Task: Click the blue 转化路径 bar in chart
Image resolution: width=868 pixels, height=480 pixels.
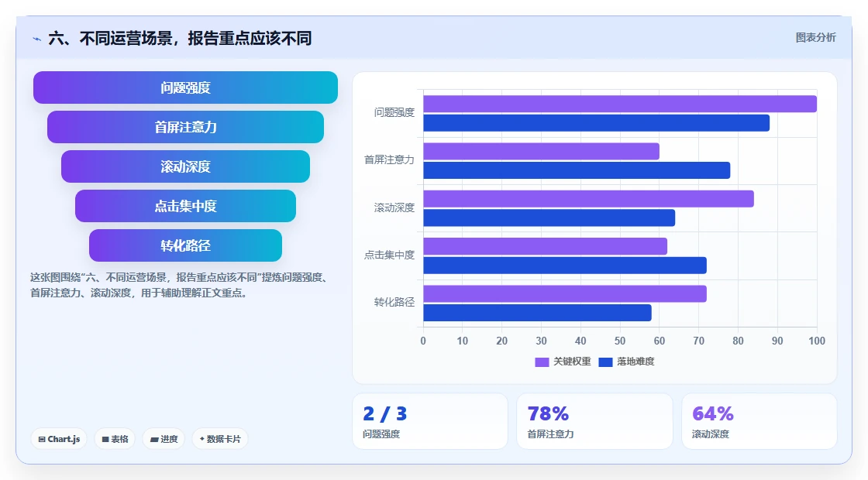Action: tap(538, 313)
